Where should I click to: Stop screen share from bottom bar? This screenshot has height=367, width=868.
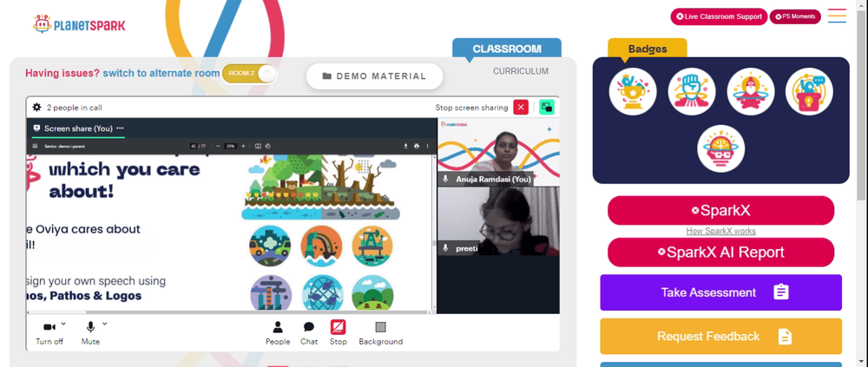[x=339, y=334]
